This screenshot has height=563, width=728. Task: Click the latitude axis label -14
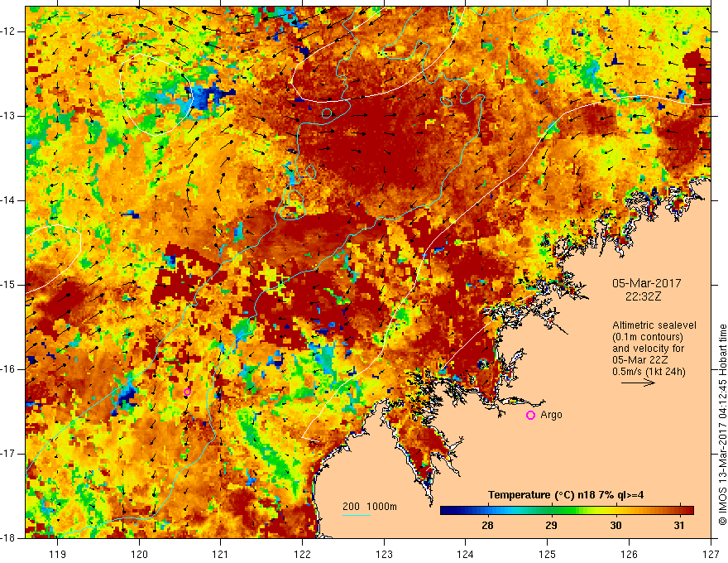tap(8, 200)
